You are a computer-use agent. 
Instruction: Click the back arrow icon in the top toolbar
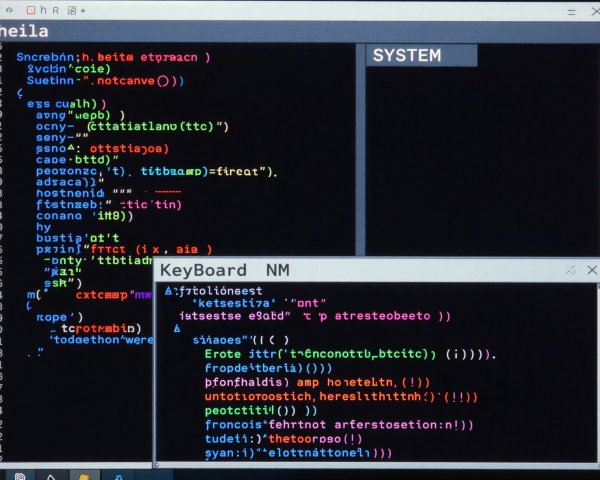9,10
